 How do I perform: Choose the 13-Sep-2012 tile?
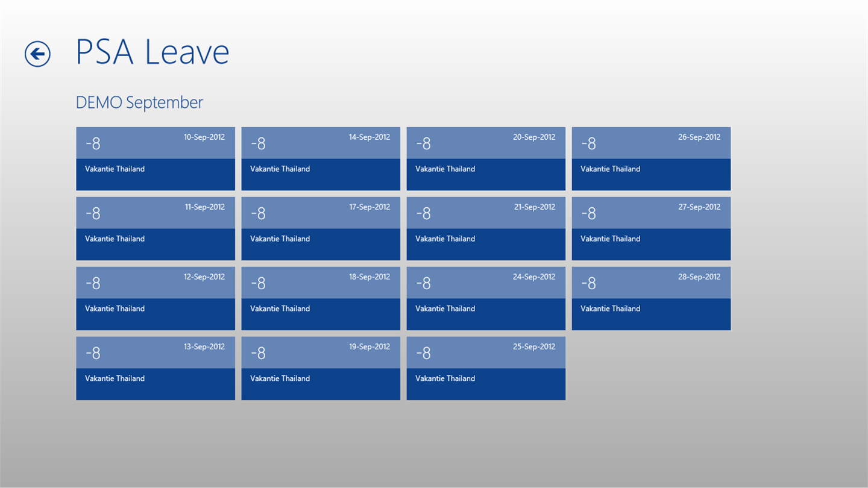click(x=156, y=368)
